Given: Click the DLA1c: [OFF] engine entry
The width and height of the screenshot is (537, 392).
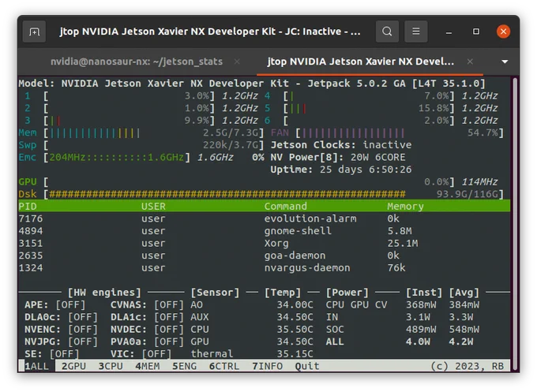Looking at the screenshot, I should [147, 317].
